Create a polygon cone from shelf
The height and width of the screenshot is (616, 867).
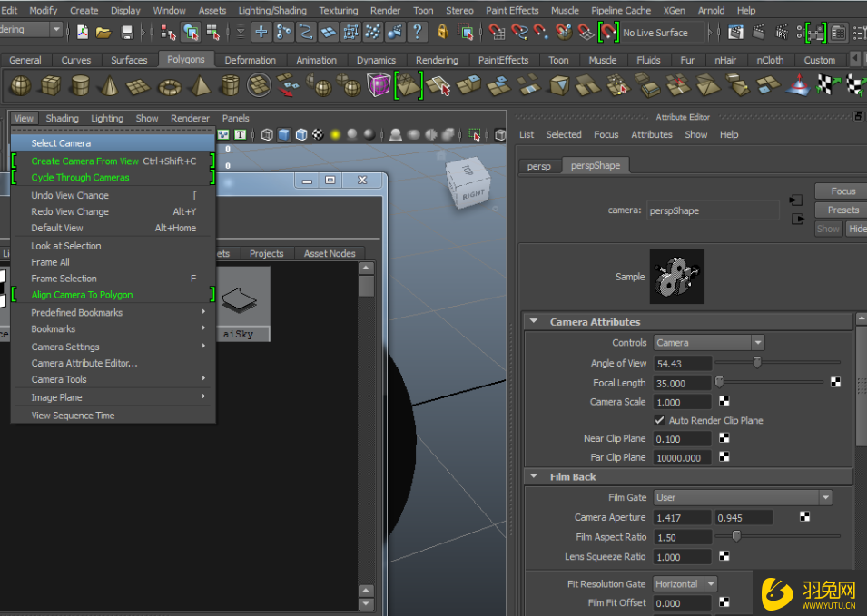point(110,85)
